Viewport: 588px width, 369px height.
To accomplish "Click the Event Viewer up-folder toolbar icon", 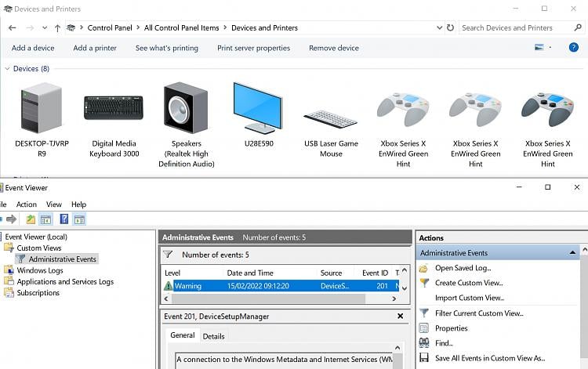I will pyautogui.click(x=31, y=219).
